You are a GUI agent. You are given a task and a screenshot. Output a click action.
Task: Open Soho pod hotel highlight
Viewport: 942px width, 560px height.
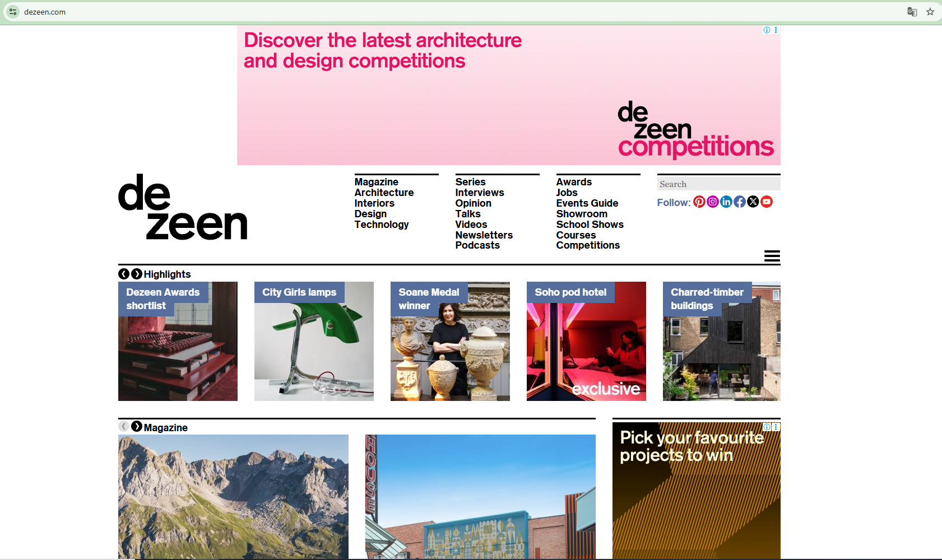(586, 341)
